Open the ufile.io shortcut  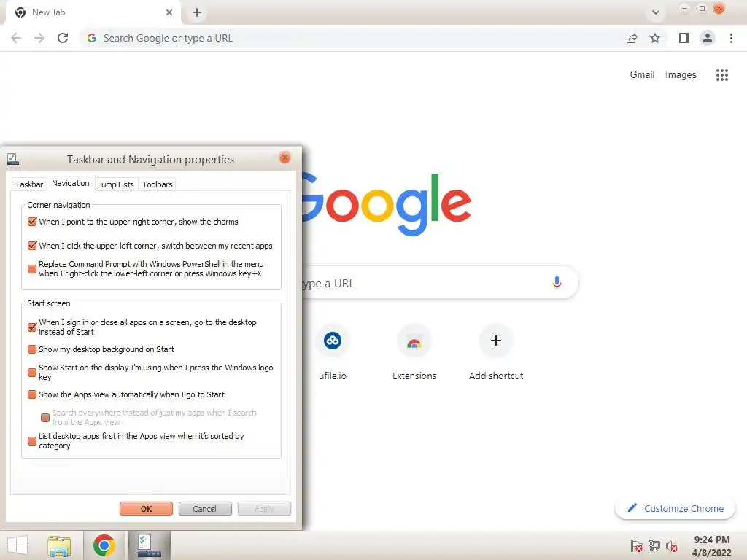coord(333,352)
